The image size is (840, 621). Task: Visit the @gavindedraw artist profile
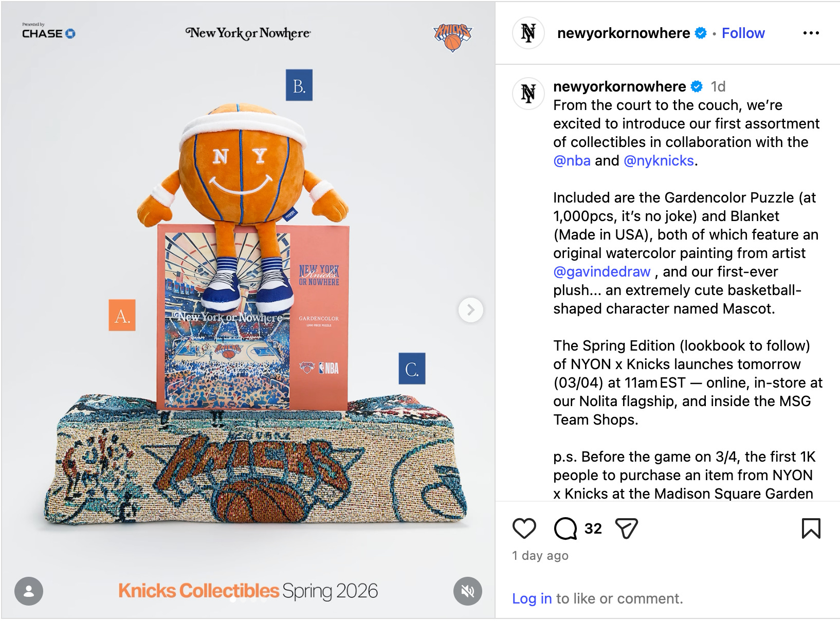tap(602, 271)
